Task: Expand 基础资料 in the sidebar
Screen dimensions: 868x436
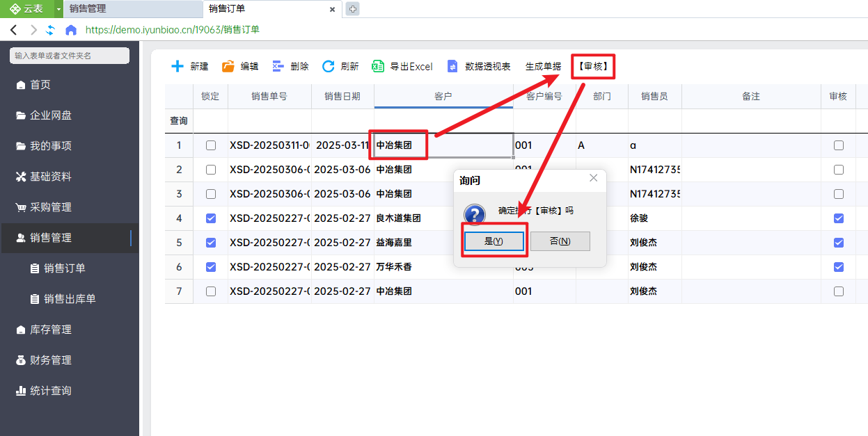Action: click(70, 177)
